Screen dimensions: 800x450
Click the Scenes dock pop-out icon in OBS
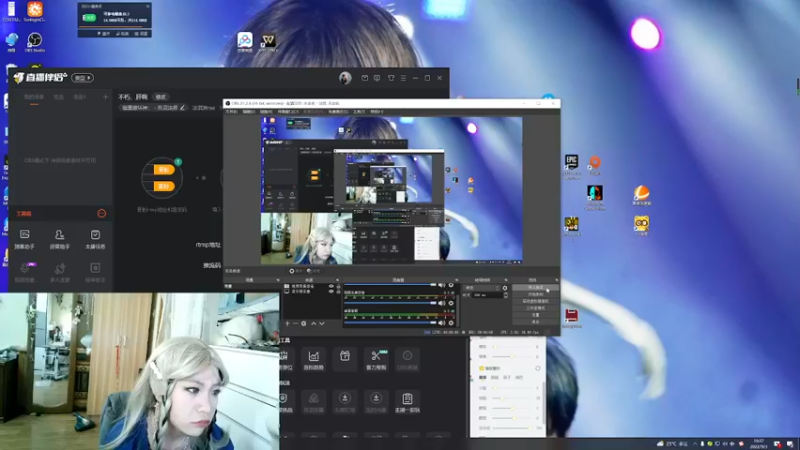278,280
